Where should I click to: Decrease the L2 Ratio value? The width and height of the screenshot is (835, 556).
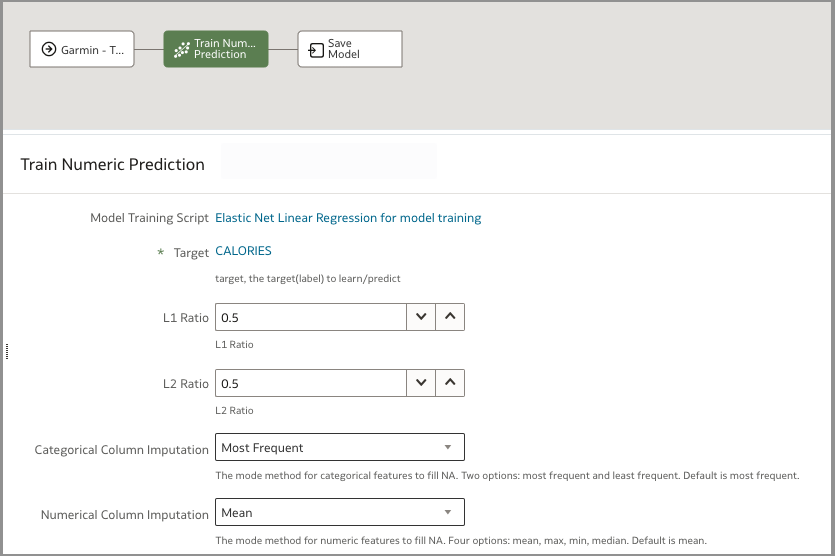(421, 383)
